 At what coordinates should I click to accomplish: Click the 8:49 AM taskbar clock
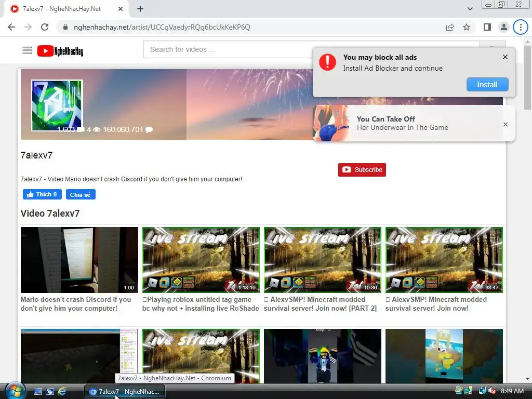pyautogui.click(x=512, y=391)
